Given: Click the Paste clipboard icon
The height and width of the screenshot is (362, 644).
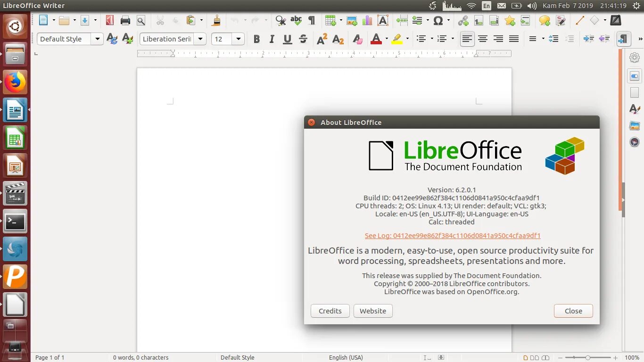Looking at the screenshot, I should tap(191, 20).
